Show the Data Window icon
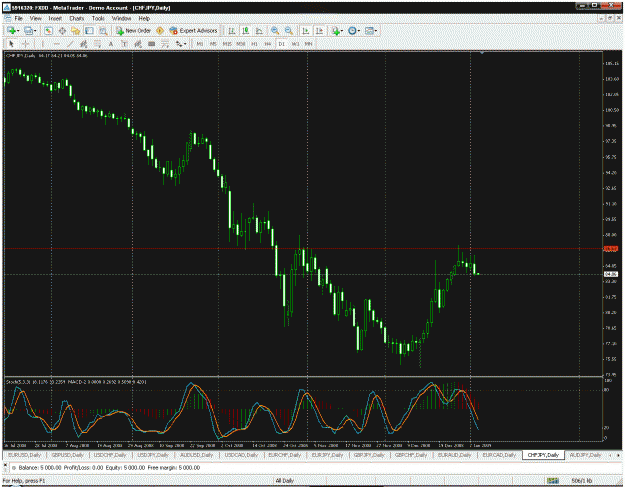The image size is (625, 487). (62, 31)
